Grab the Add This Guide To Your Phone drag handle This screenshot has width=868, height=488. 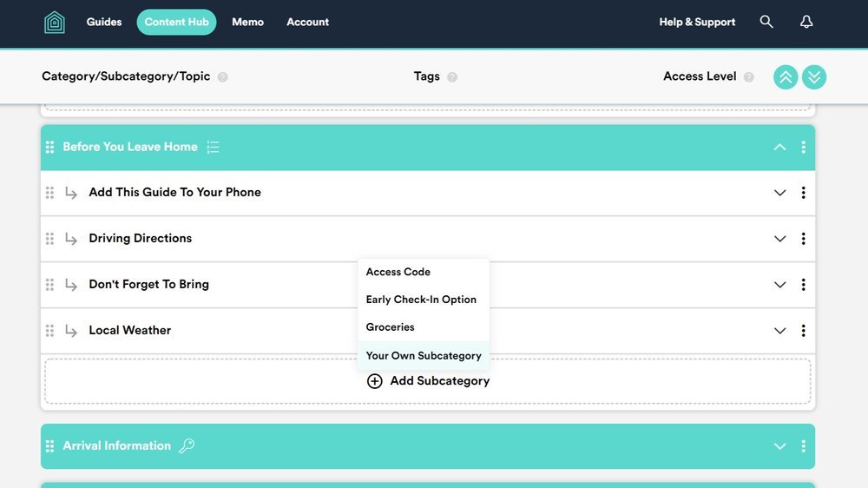(49, 192)
